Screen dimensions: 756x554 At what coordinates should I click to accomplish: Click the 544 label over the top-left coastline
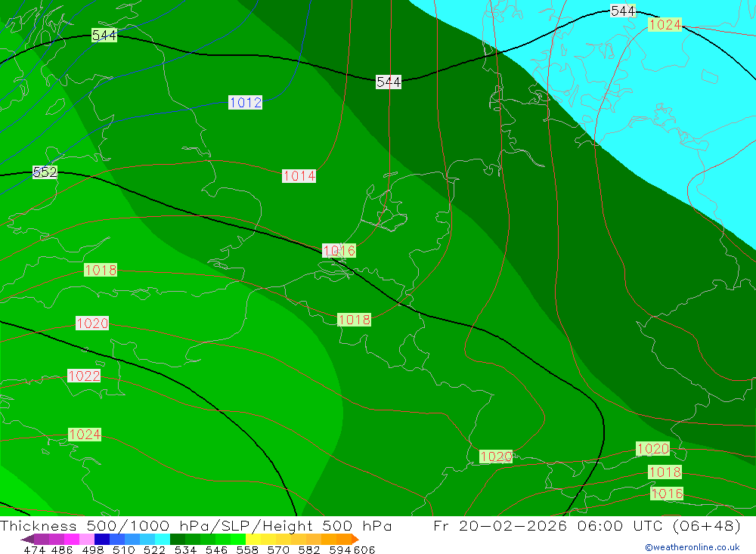[104, 36]
